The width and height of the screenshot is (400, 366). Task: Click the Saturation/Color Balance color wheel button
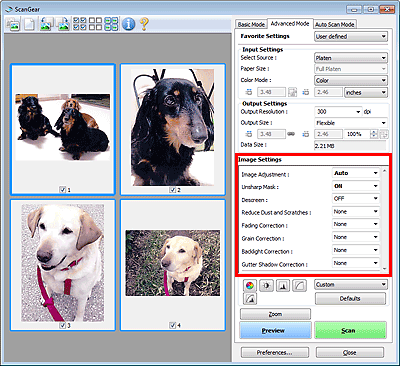[249, 286]
